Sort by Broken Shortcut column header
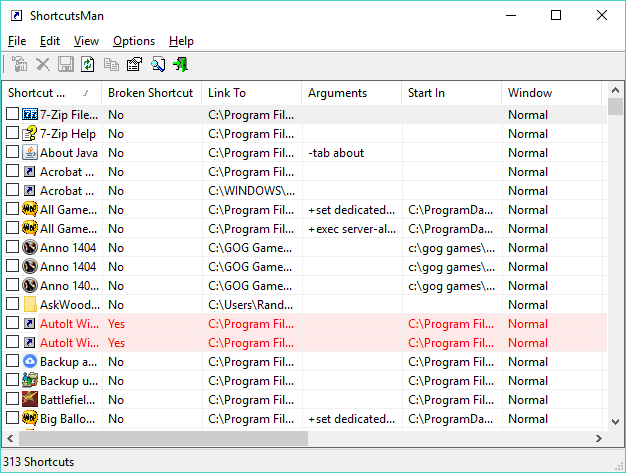Viewport: 626px width, 473px height. pyautogui.click(x=151, y=93)
